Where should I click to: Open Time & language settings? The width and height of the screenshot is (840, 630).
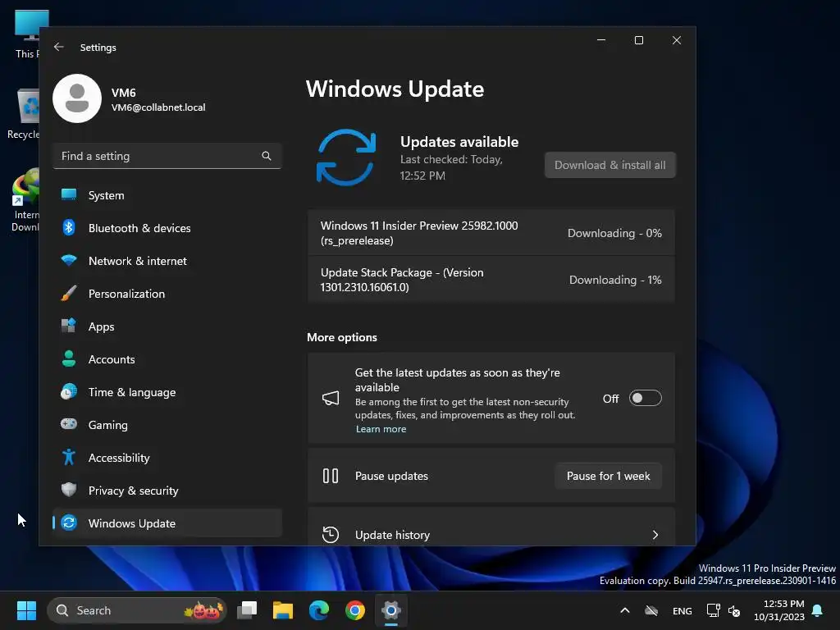(167, 392)
